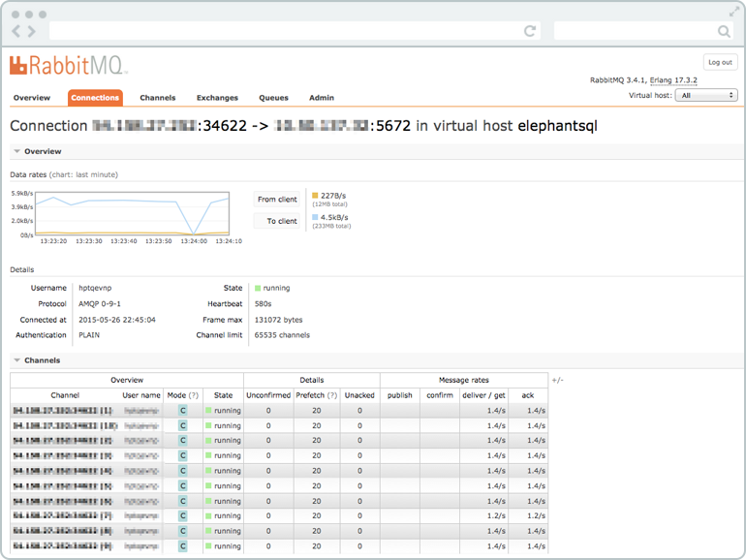Click the data rates line chart
This screenshot has height=560, width=746.
(x=133, y=213)
